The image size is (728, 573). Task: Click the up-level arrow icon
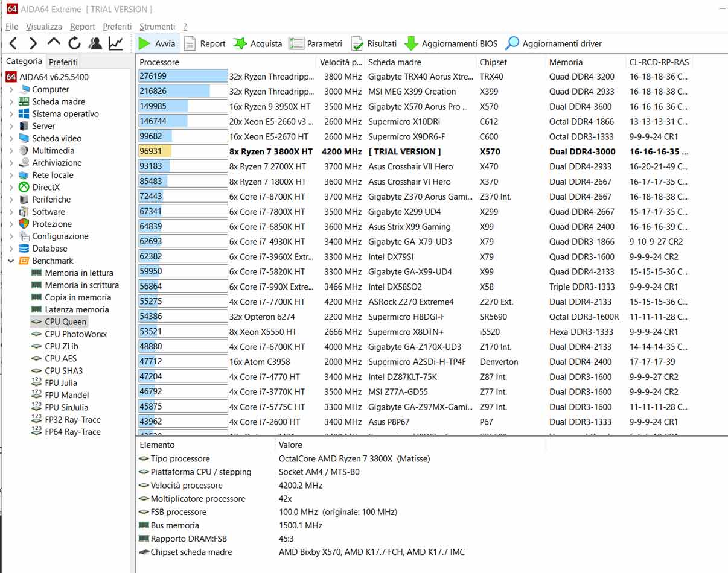point(54,43)
